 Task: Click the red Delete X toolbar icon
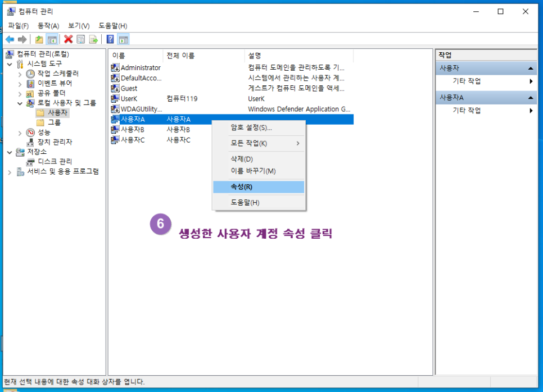coord(68,39)
